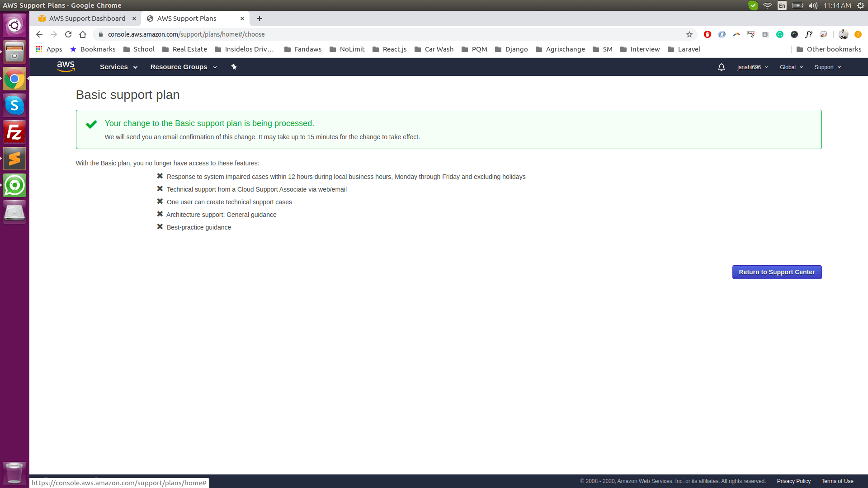The image size is (868, 488).
Task: Open the Global region dropdown
Action: (791, 67)
